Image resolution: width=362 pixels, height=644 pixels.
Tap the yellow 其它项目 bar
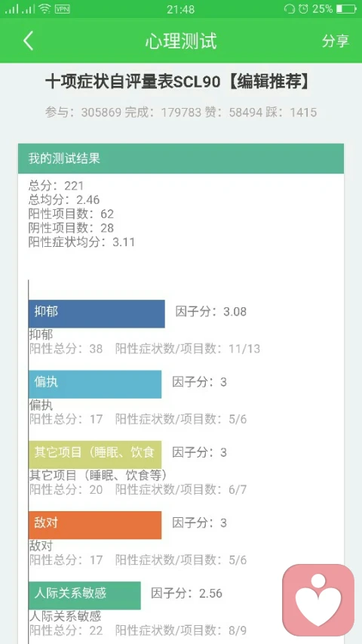95,454
